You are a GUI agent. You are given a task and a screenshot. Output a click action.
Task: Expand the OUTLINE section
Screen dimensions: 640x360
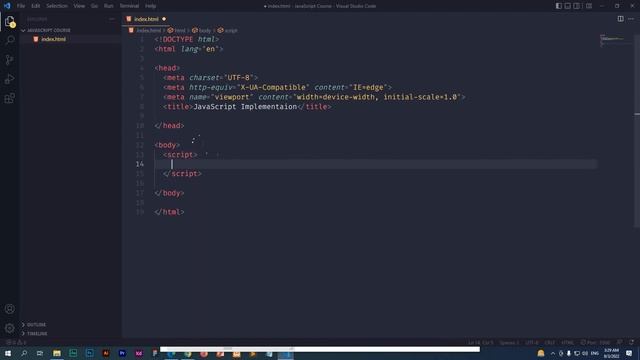coord(37,324)
